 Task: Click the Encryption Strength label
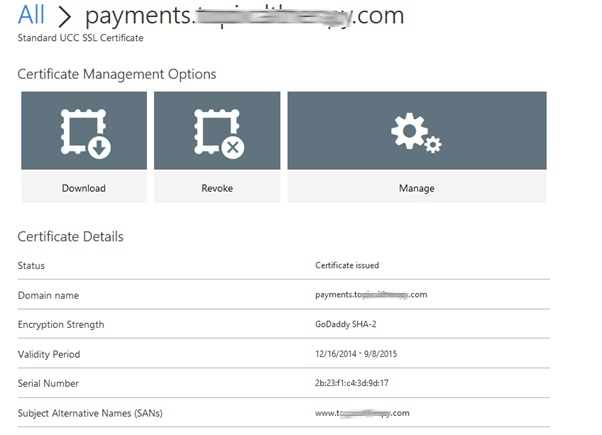(x=61, y=325)
